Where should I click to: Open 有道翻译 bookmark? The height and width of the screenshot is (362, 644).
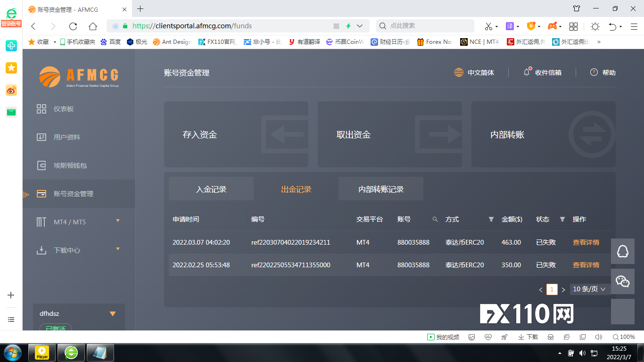click(305, 42)
